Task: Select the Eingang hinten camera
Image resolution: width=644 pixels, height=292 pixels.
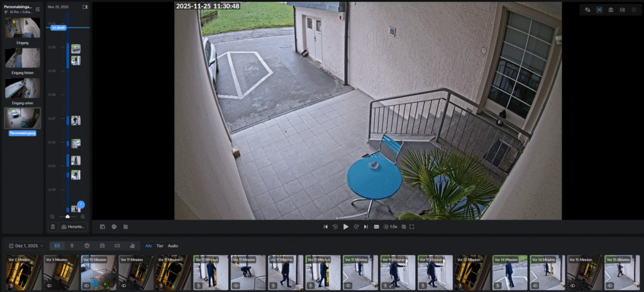Action: click(23, 59)
